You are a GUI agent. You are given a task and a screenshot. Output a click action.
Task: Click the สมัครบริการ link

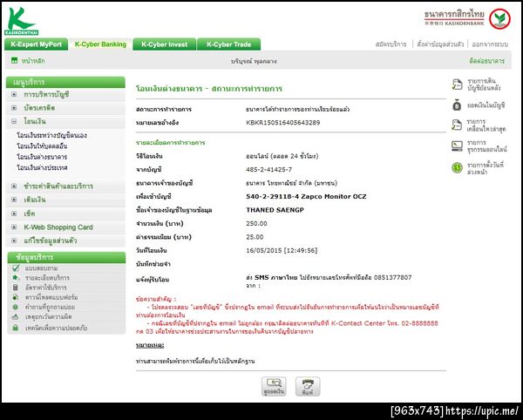[391, 44]
